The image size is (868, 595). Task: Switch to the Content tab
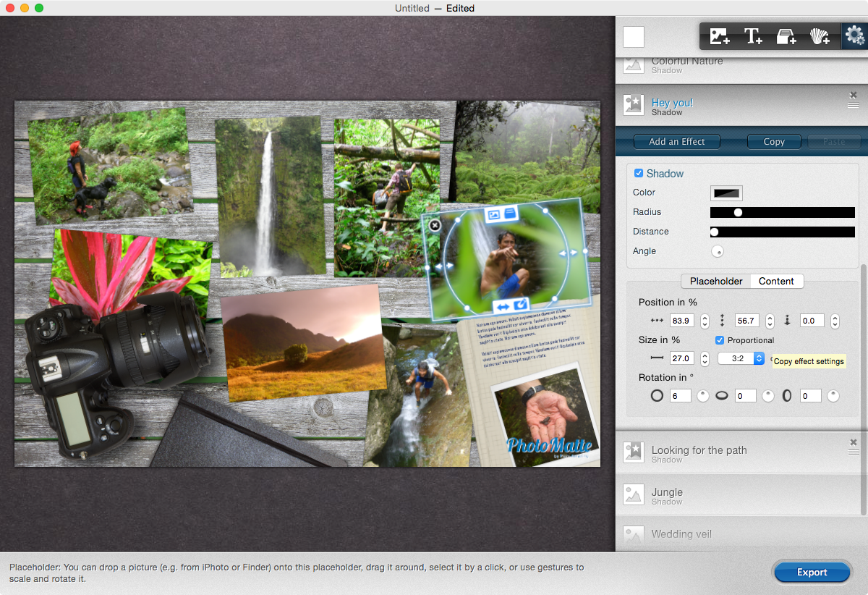point(777,282)
